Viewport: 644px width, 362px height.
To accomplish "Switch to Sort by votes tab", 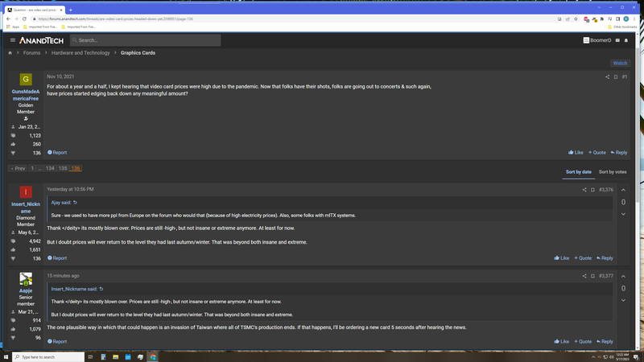I will (x=613, y=172).
